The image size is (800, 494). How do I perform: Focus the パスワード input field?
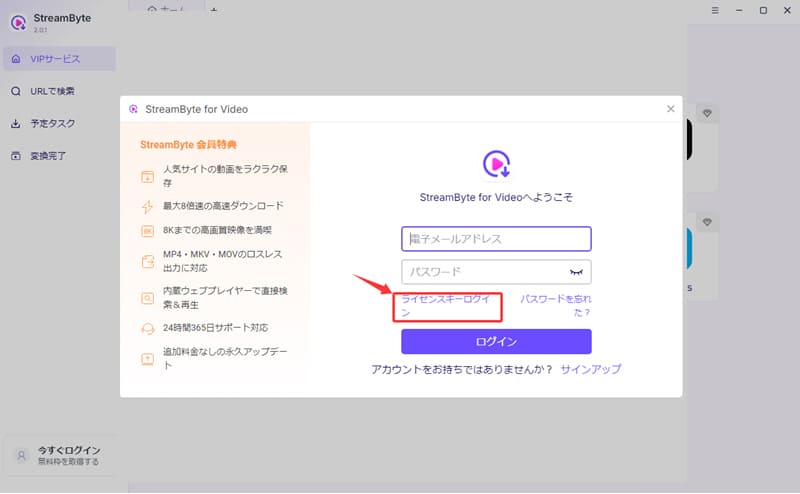pos(496,272)
